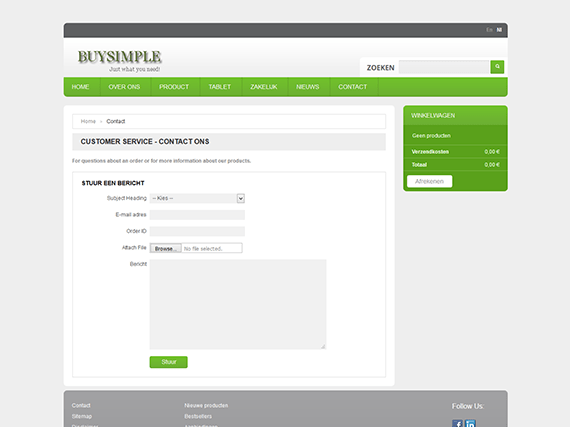The width and height of the screenshot is (570, 427).
Task: Click the green search magnifier button
Action: pos(497,67)
